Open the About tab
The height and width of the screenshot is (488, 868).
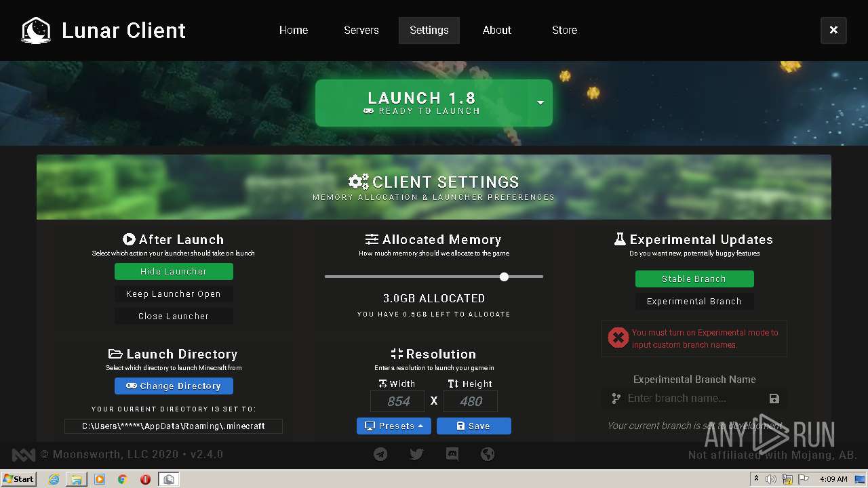497,30
